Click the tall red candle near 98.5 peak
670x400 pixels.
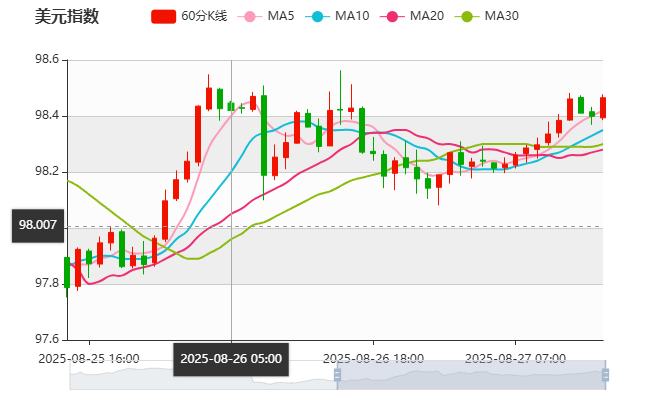tap(209, 97)
